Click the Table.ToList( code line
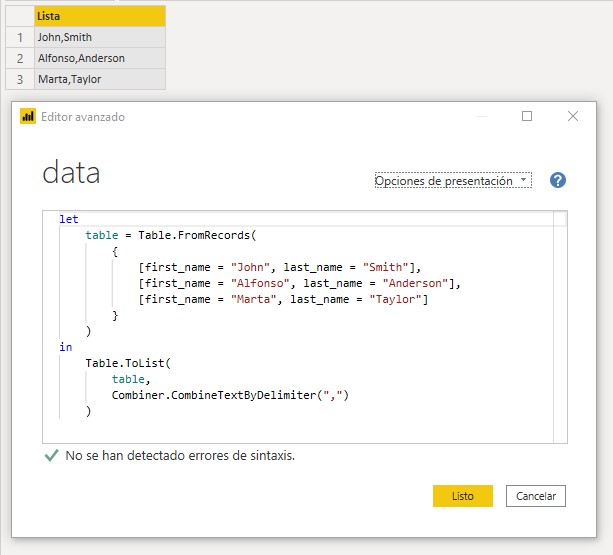 click(128, 363)
